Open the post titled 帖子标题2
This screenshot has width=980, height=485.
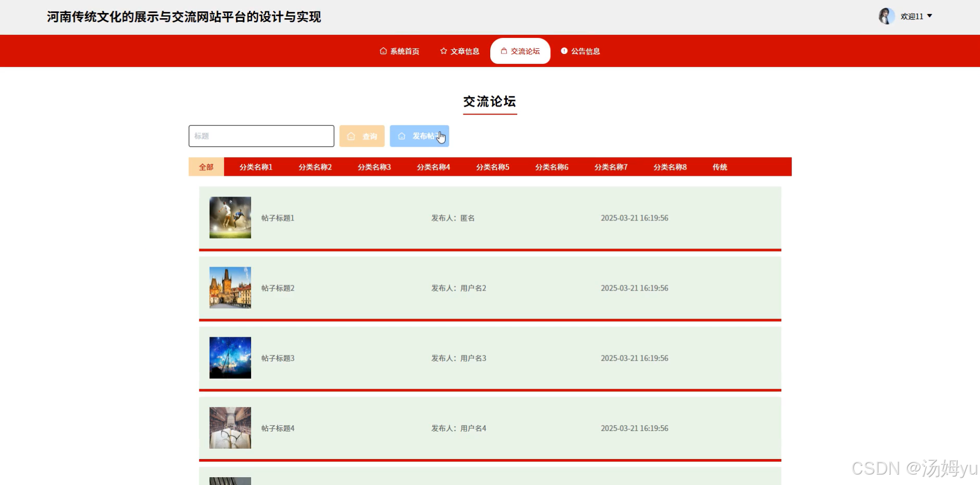pos(278,288)
